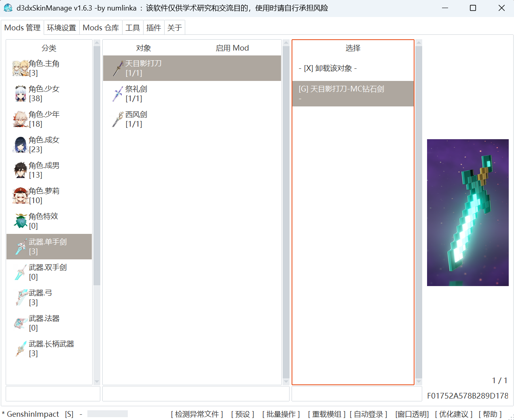514x420 pixels.
Task: Click the * GenshinImpact status label
Action: pos(31,414)
